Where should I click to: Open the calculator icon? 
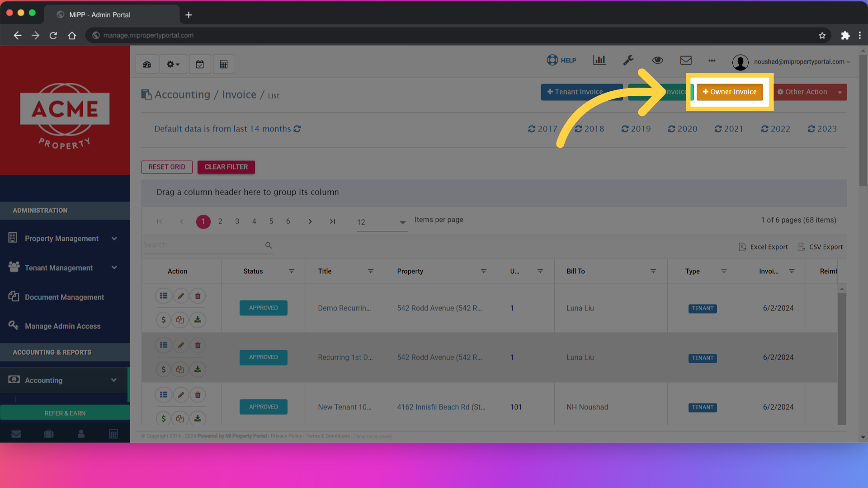224,64
